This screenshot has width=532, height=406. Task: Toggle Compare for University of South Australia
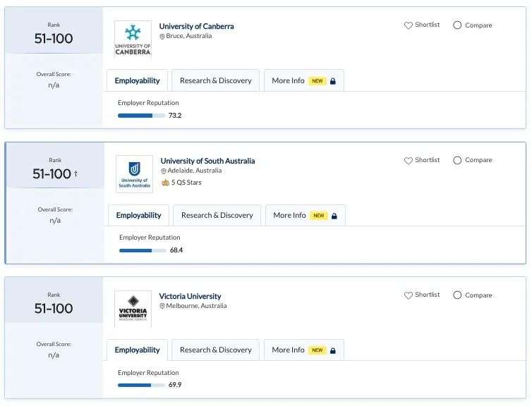(x=457, y=160)
